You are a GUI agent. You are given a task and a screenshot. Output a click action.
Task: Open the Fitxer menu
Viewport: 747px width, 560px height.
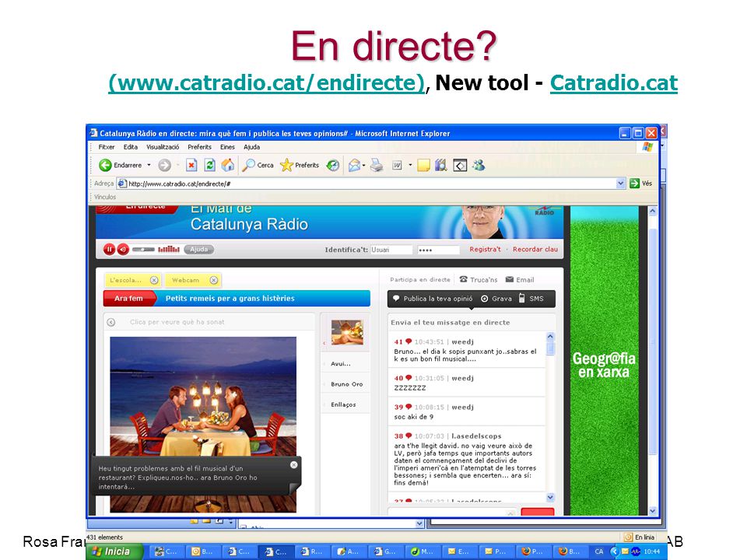point(107,147)
